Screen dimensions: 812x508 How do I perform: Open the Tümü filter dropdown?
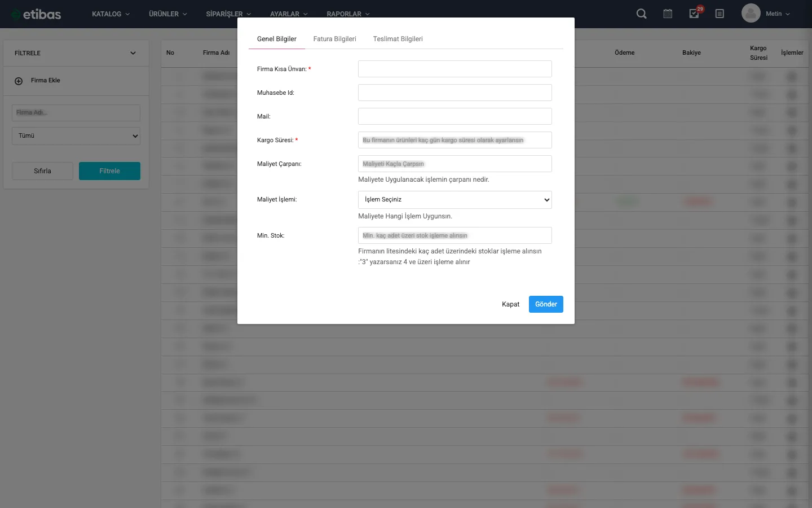(x=76, y=135)
